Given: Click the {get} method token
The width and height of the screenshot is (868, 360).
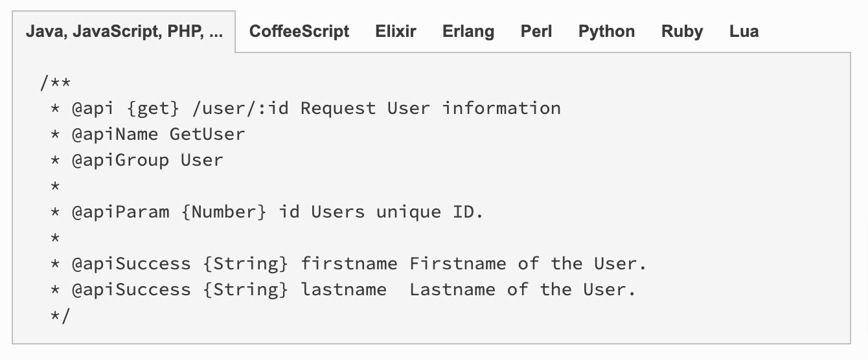Looking at the screenshot, I should (154, 108).
